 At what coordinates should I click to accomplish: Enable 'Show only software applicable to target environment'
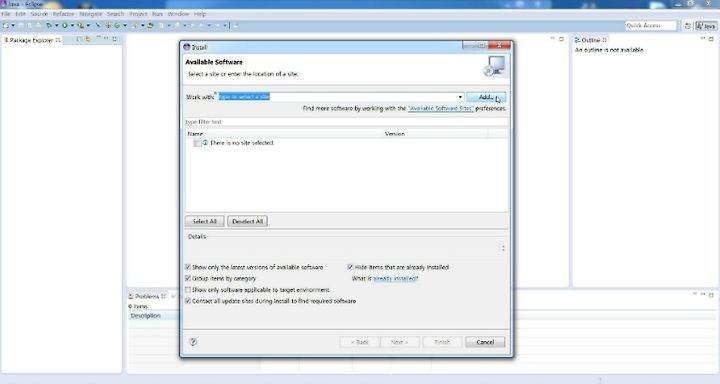coord(188,290)
